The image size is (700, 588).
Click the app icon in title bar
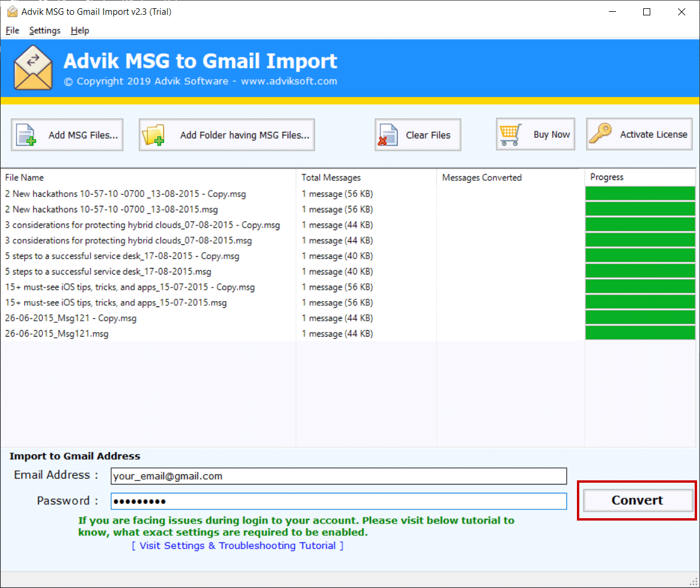coord(12,12)
